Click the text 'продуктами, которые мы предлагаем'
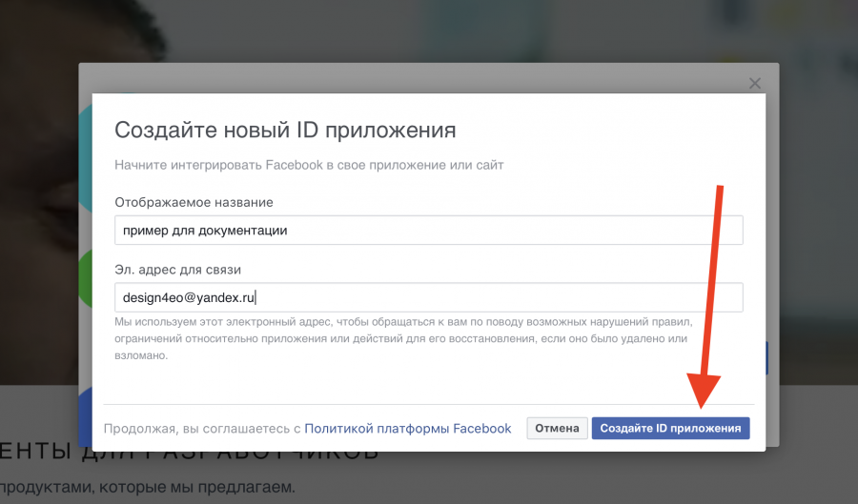Viewport: 858px width, 504px height. tap(153, 488)
